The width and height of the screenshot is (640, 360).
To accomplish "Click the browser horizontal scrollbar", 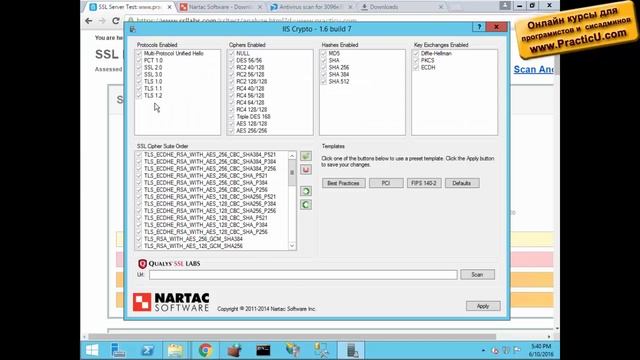I will pos(292,337).
